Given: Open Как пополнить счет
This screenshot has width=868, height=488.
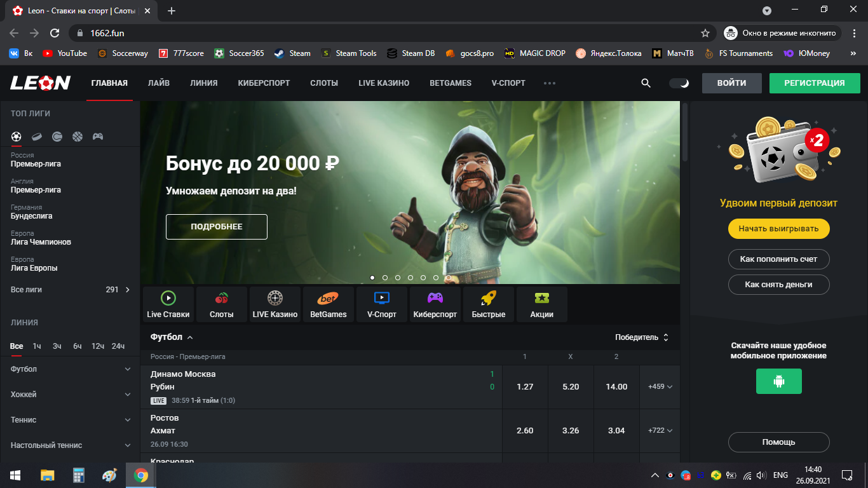Looking at the screenshot, I should [x=779, y=259].
